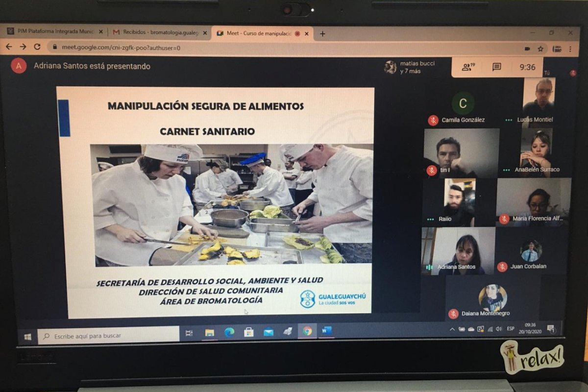Click Camila González's muted mic icon

tap(433, 120)
